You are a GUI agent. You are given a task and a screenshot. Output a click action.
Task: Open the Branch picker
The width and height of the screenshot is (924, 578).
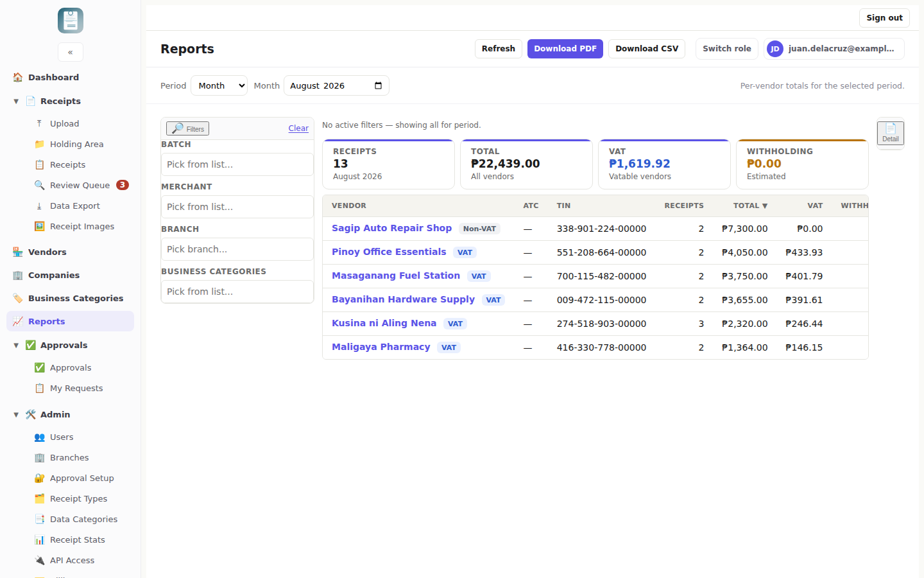tap(237, 249)
